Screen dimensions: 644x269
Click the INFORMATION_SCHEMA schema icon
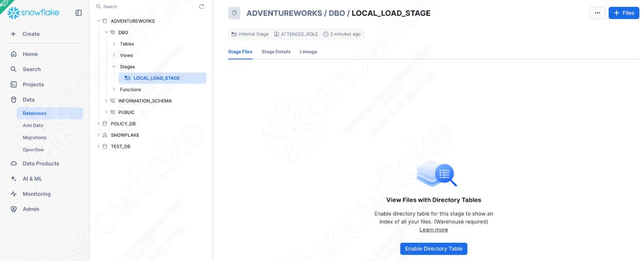click(112, 101)
